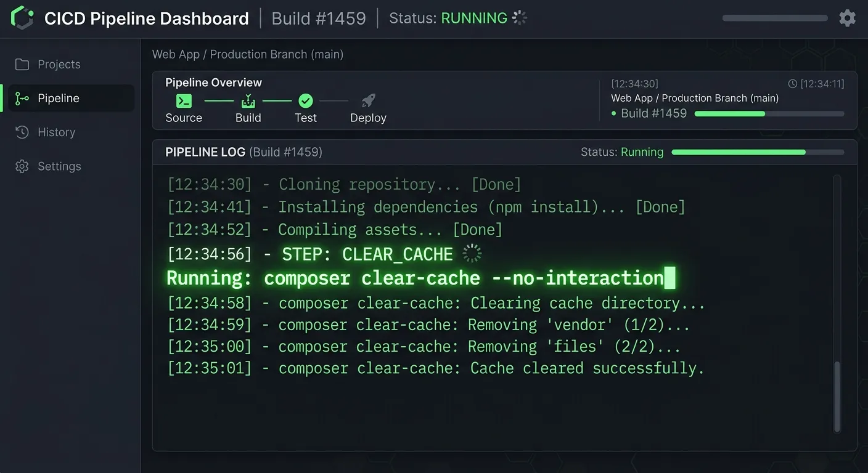Open settings gear in top bar
This screenshot has height=473, width=868.
[848, 18]
